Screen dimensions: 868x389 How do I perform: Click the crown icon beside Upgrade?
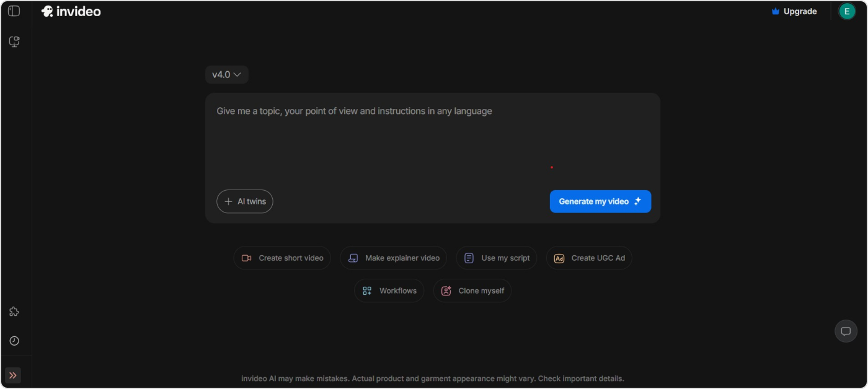pos(775,12)
